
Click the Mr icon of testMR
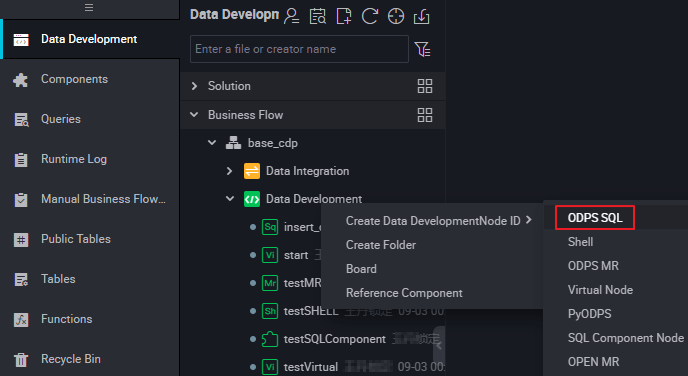[270, 283]
